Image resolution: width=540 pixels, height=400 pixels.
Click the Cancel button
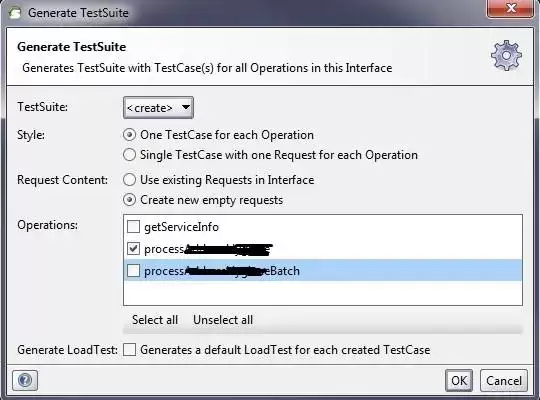tap(503, 381)
